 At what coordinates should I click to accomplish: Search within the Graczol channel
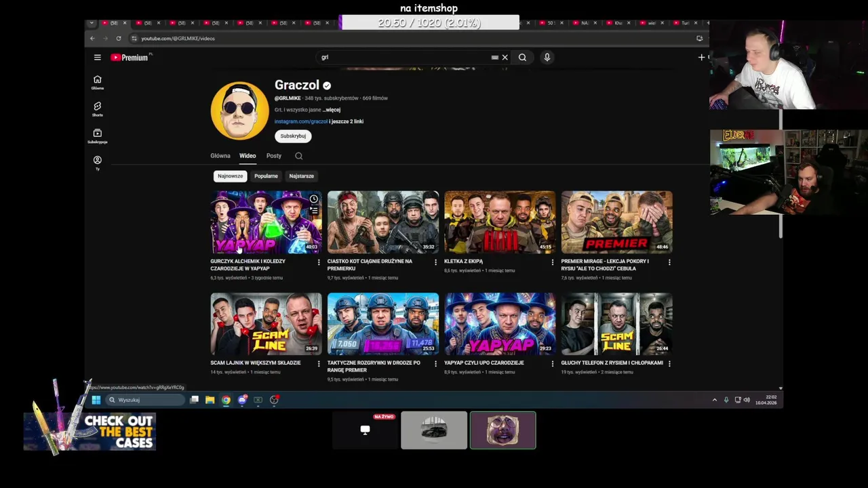click(x=298, y=156)
